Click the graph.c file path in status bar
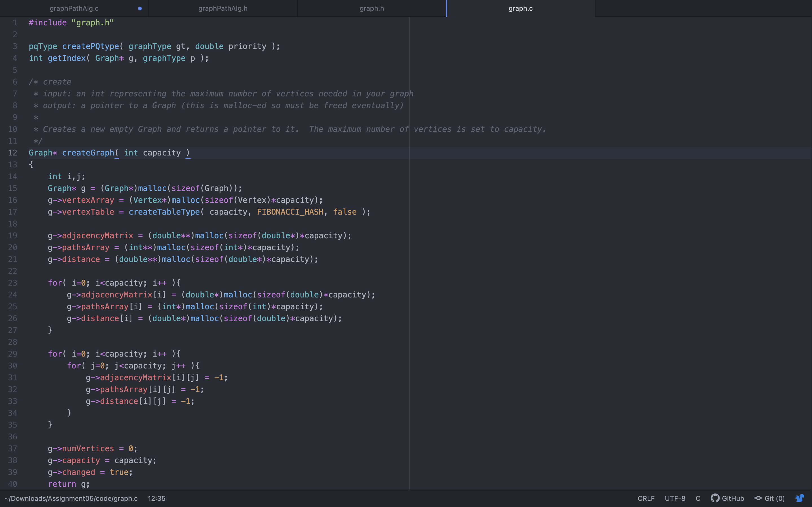Screen dimensions: 812x507 pyautogui.click(x=71, y=498)
